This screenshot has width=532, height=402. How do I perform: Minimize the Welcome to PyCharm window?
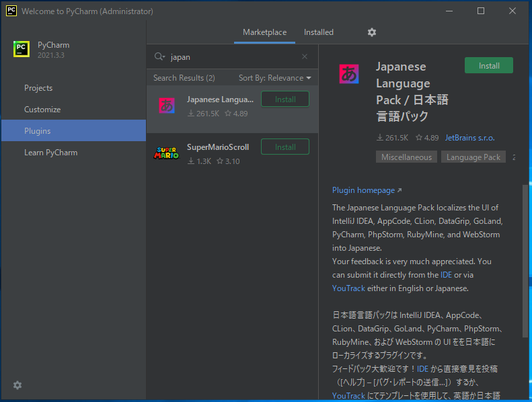click(449, 11)
